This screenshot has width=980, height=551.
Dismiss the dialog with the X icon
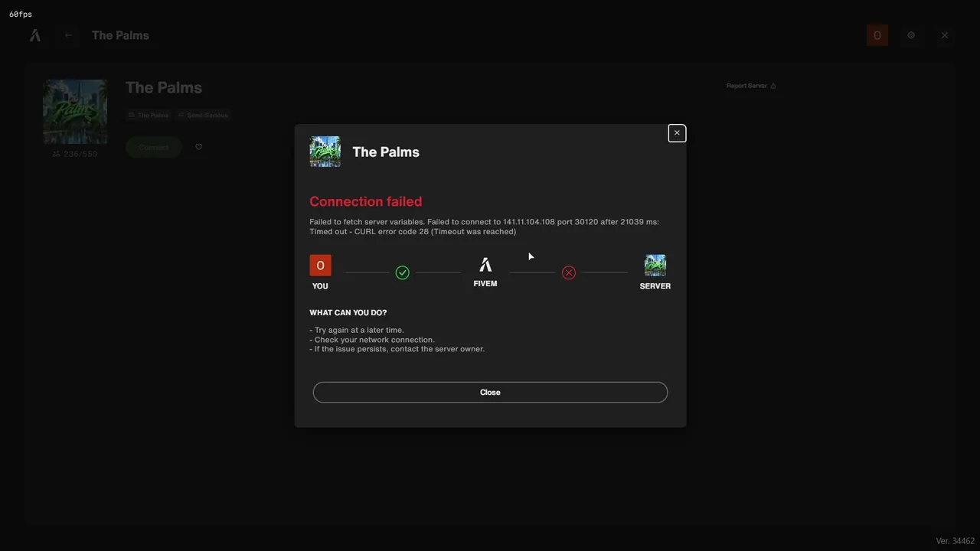point(677,133)
